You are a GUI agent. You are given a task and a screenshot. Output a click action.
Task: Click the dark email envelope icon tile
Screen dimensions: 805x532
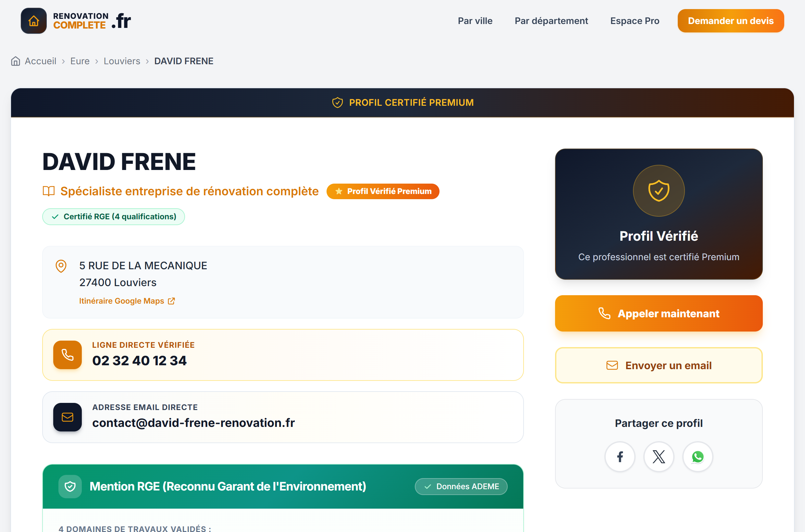[68, 417]
